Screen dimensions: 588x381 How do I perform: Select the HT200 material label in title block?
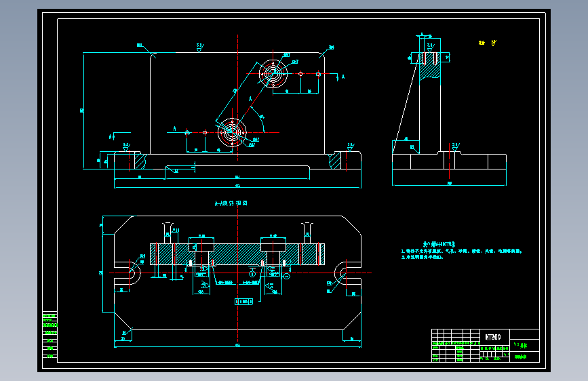click(x=493, y=337)
